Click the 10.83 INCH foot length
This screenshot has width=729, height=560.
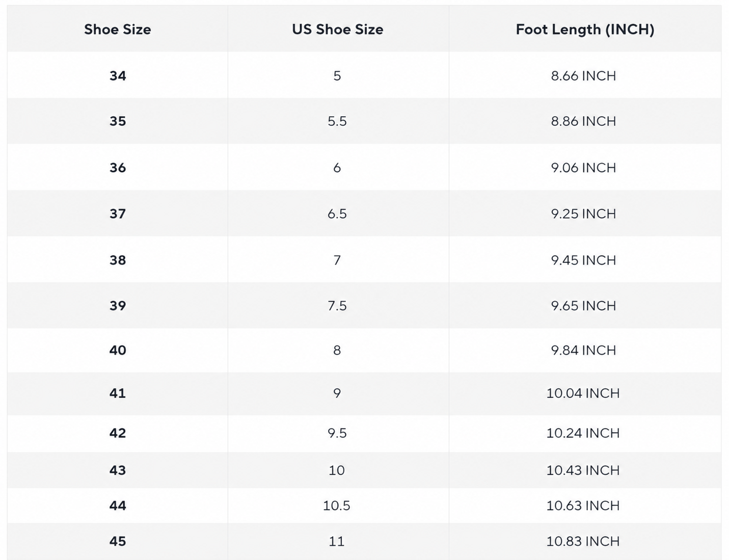pos(583,541)
